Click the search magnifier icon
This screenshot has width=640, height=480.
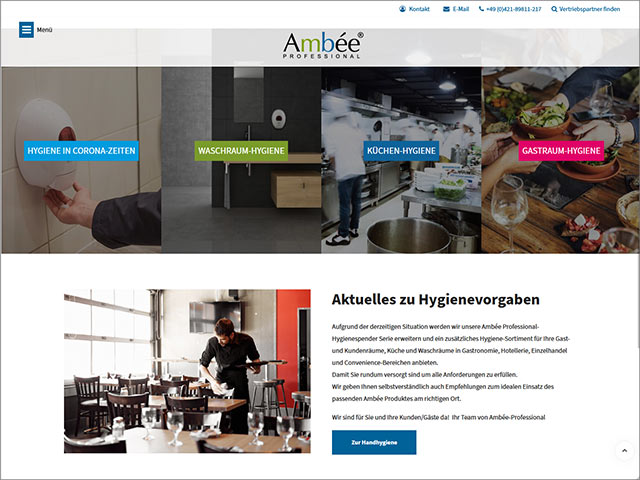(x=554, y=9)
